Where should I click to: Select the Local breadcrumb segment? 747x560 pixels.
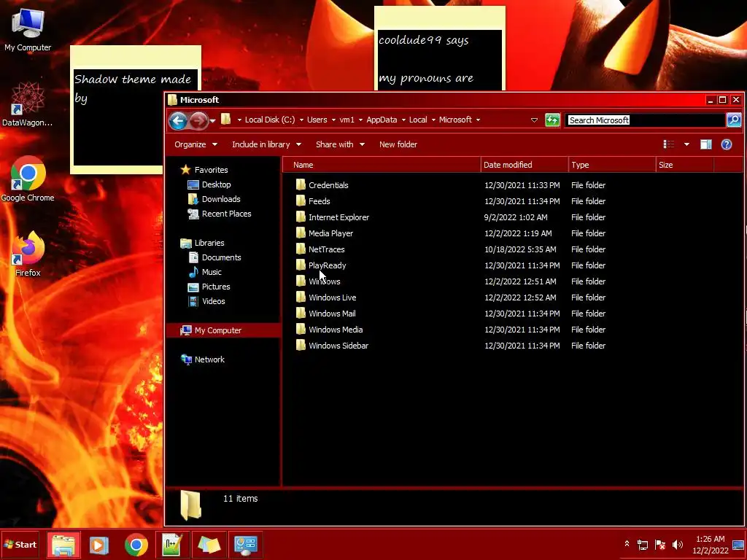[418, 120]
